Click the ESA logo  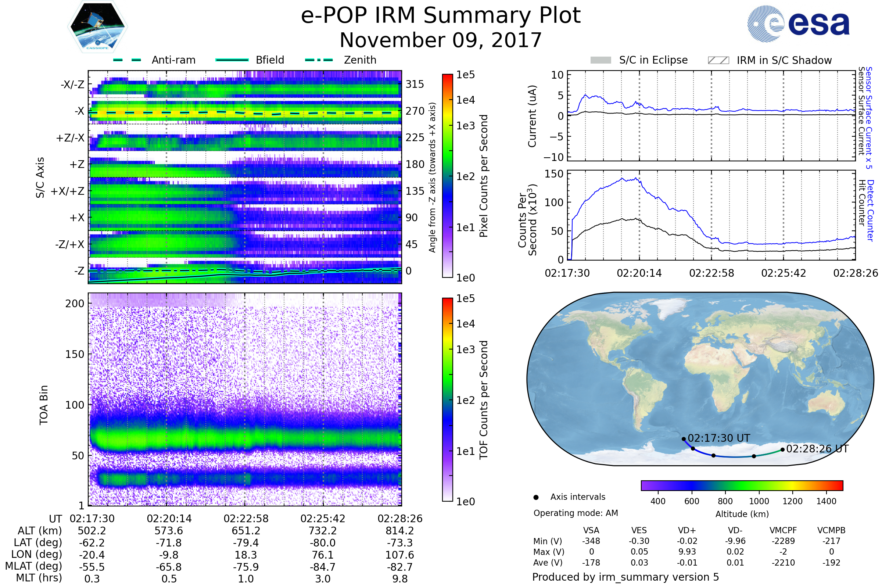pos(798,24)
